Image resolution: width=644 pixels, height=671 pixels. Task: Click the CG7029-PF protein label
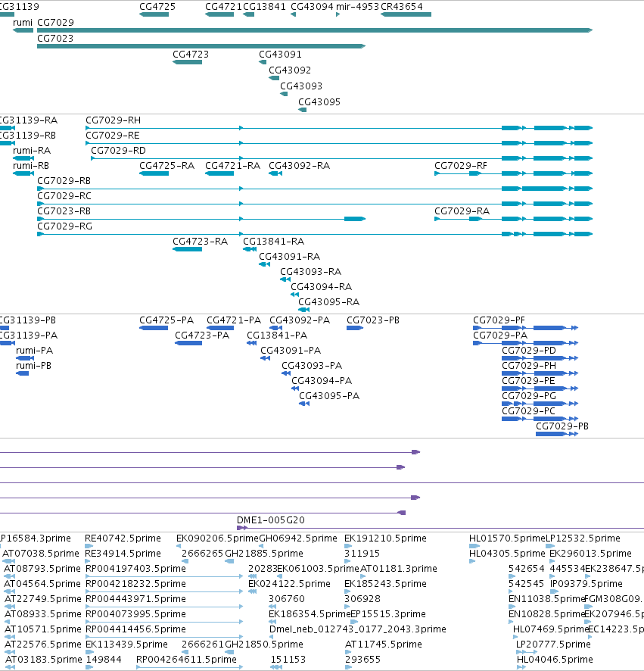pos(499,320)
